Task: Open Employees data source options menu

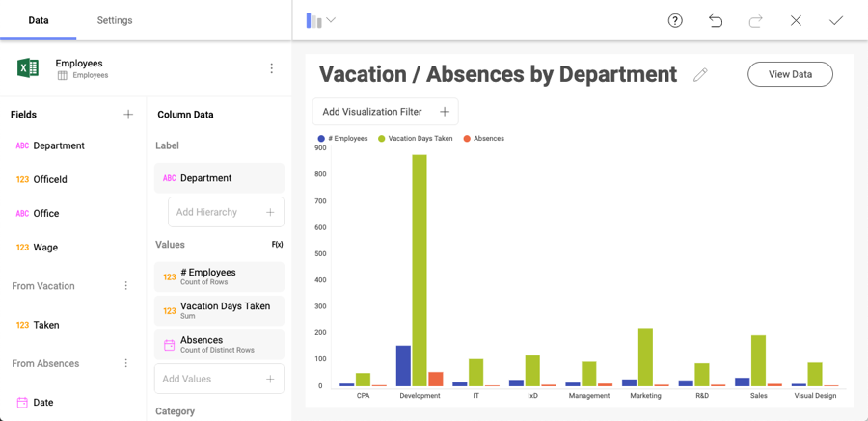Action: tap(271, 68)
